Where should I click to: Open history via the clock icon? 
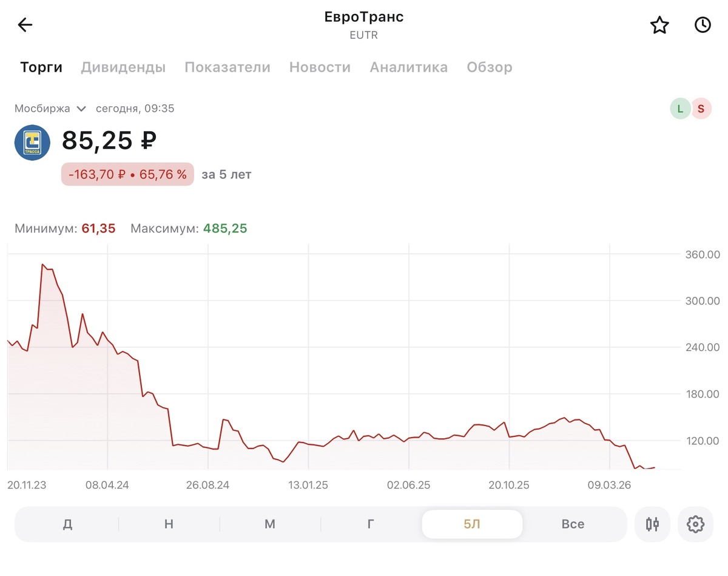pos(703,25)
